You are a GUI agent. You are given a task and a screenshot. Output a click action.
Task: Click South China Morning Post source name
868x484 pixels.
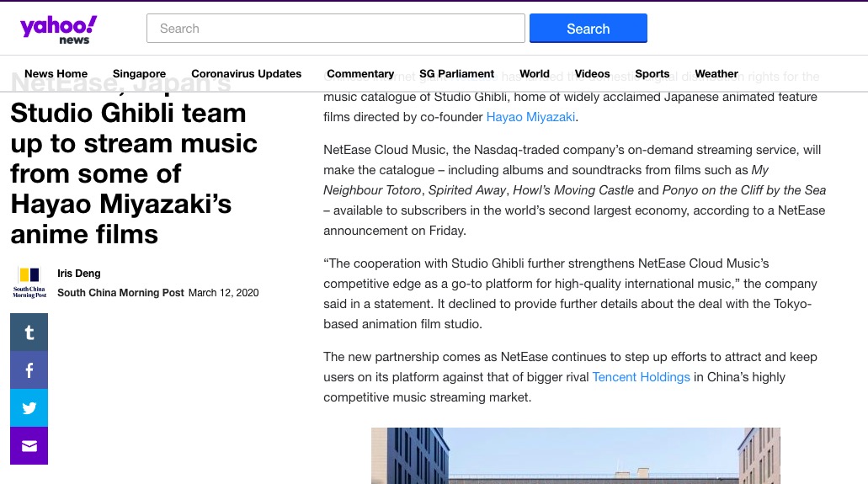[120, 292]
